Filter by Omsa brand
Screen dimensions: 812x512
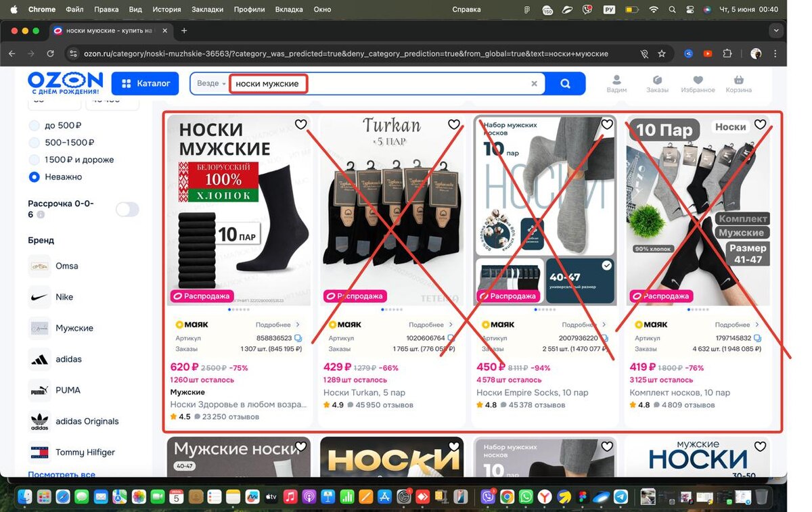53,266
